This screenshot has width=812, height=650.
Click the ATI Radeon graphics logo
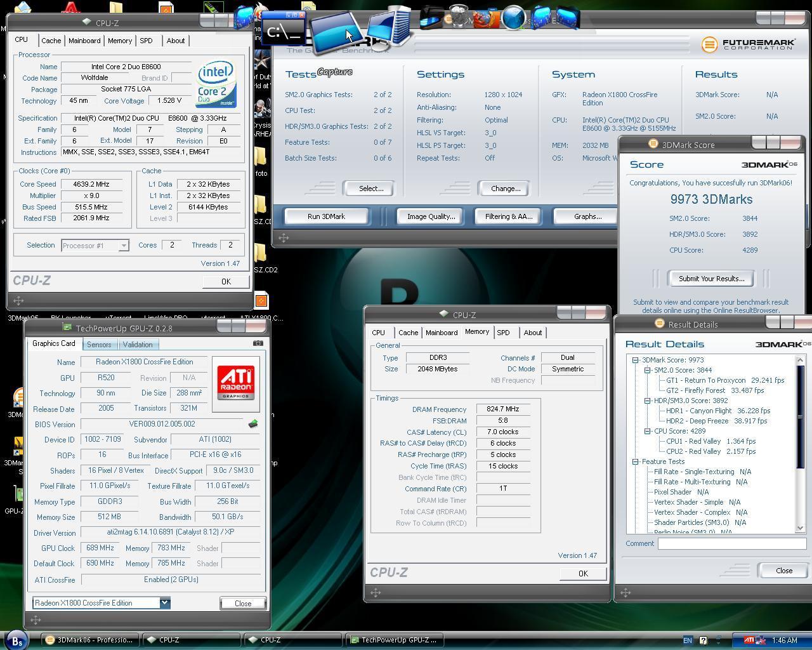[x=235, y=384]
